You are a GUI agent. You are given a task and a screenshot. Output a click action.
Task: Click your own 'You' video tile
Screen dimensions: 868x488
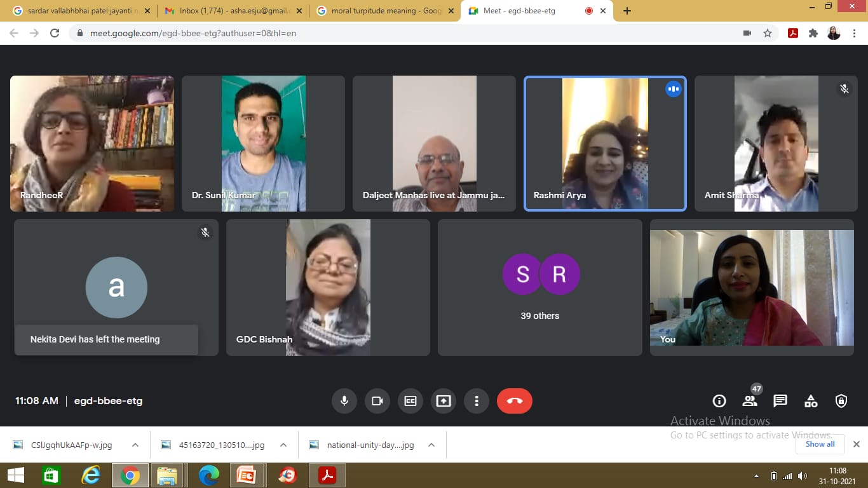[752, 287]
